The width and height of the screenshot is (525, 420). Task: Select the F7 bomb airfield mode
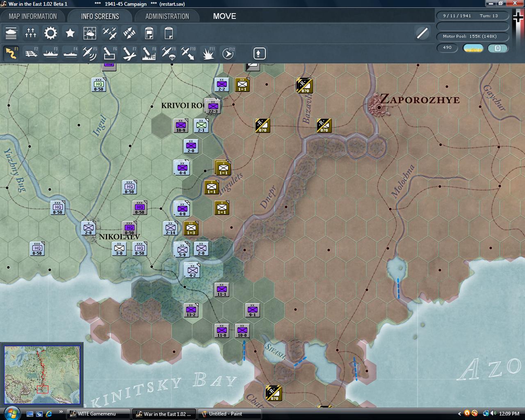pos(129,53)
